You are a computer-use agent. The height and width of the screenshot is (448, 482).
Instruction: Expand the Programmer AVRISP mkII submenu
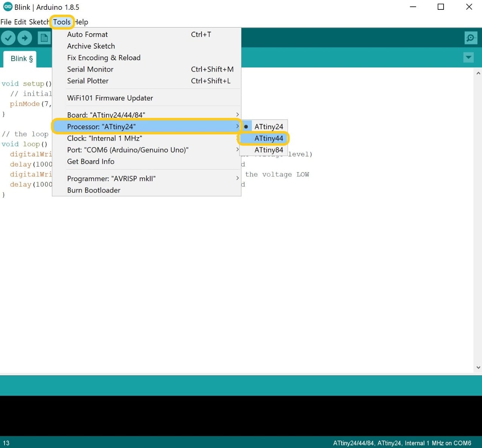(146, 179)
